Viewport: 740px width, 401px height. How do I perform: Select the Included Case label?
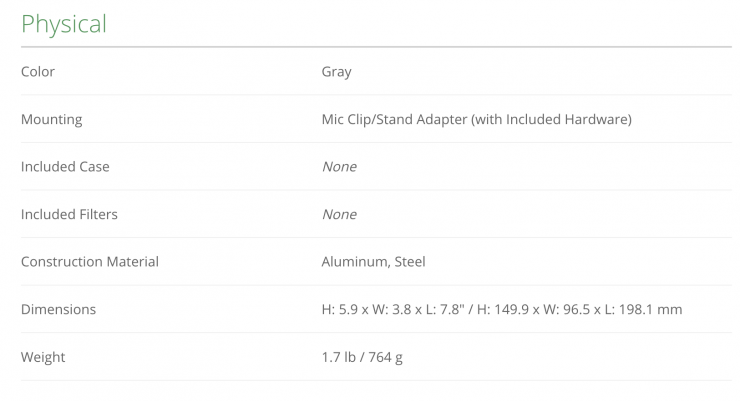pos(65,167)
